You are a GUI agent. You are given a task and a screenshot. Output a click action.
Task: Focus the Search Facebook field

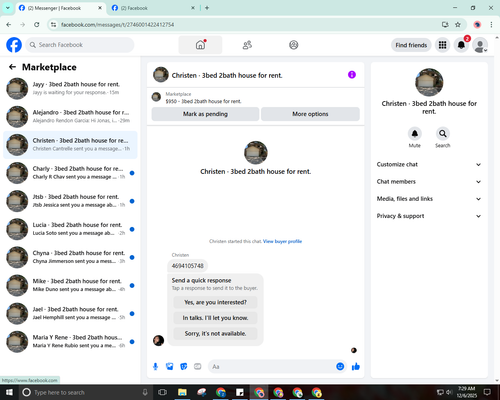tap(80, 45)
